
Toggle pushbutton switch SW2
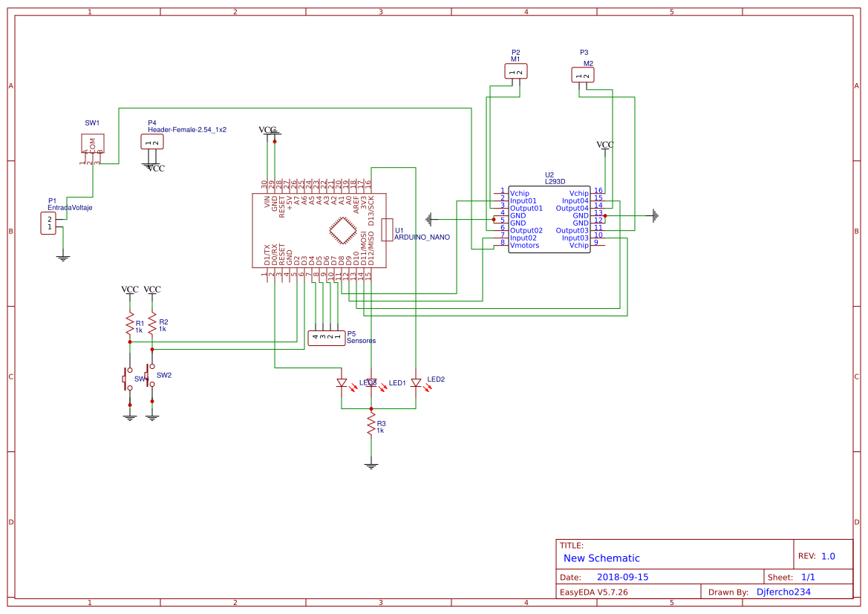(151, 375)
